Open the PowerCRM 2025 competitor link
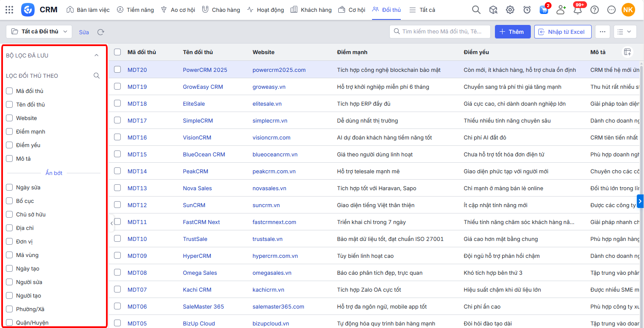 205,70
